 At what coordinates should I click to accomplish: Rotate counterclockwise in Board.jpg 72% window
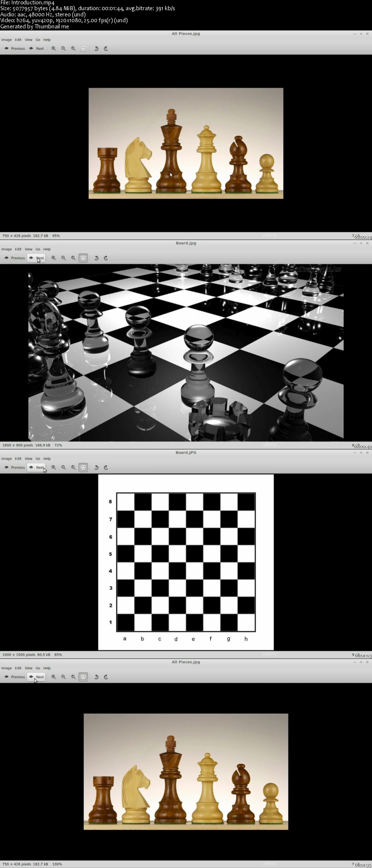pos(96,258)
